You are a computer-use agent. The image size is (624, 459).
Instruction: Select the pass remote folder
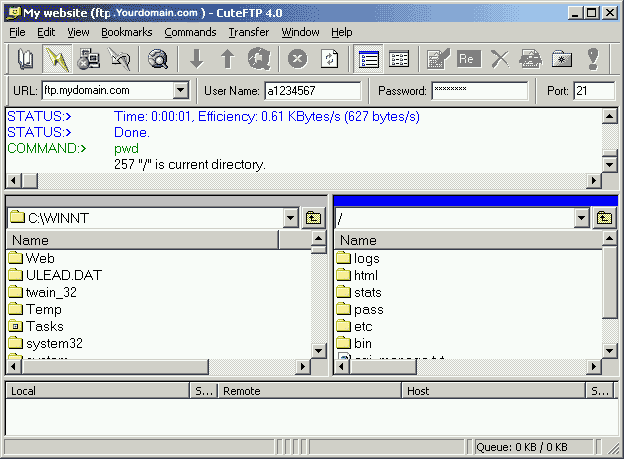(360, 309)
